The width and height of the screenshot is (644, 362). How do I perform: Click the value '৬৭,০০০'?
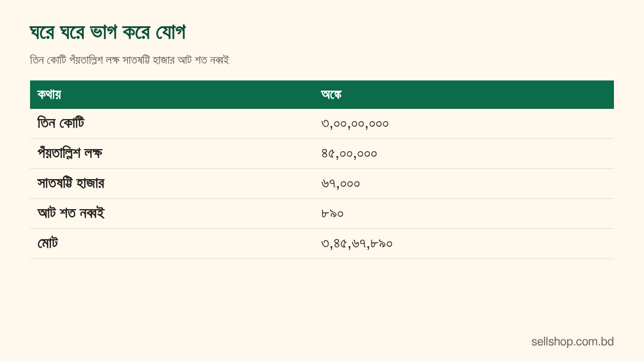(x=340, y=184)
